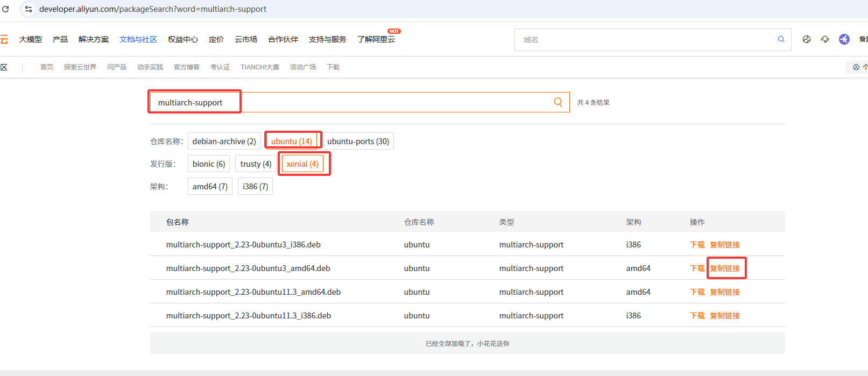
Task: Click the 共 4 条结果 result count
Action: pyautogui.click(x=594, y=102)
